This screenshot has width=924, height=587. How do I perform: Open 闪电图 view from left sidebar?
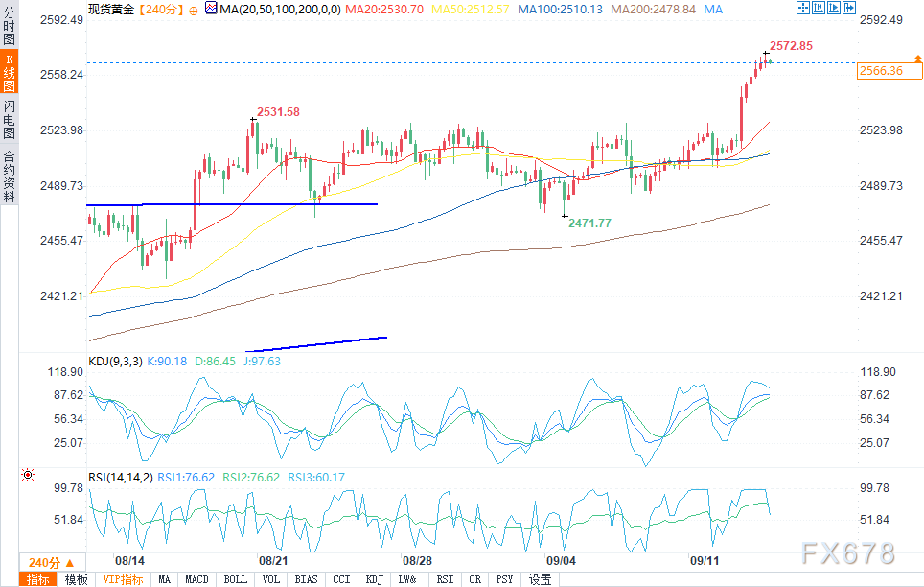[x=9, y=118]
